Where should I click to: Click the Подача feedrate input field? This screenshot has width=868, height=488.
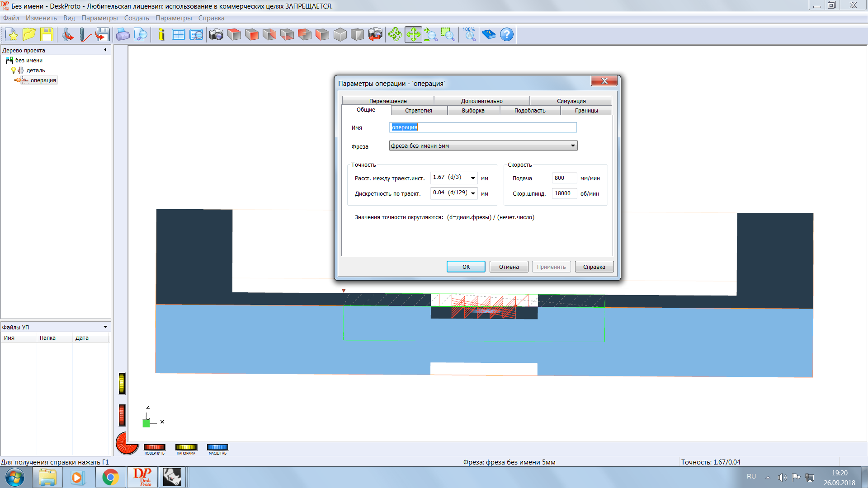564,178
